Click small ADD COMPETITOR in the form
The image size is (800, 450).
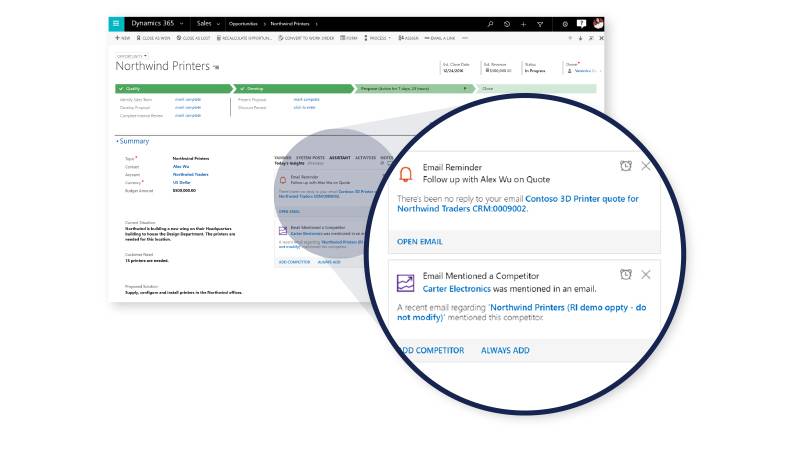coord(294,262)
